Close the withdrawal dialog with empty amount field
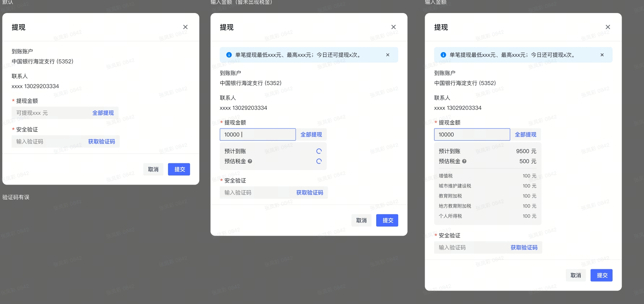Viewport: 644px width, 304px height. coord(185,27)
